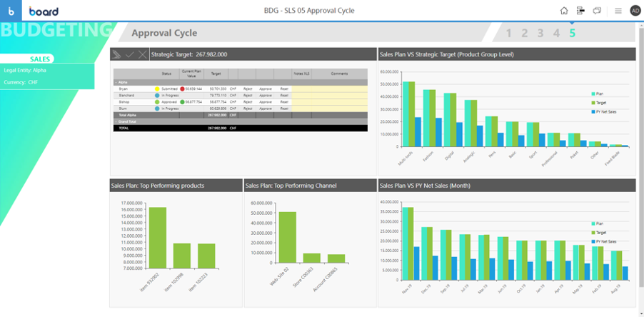Cancel data entry with the X icon
Viewport: 644px width, 317px height.
tap(142, 54)
